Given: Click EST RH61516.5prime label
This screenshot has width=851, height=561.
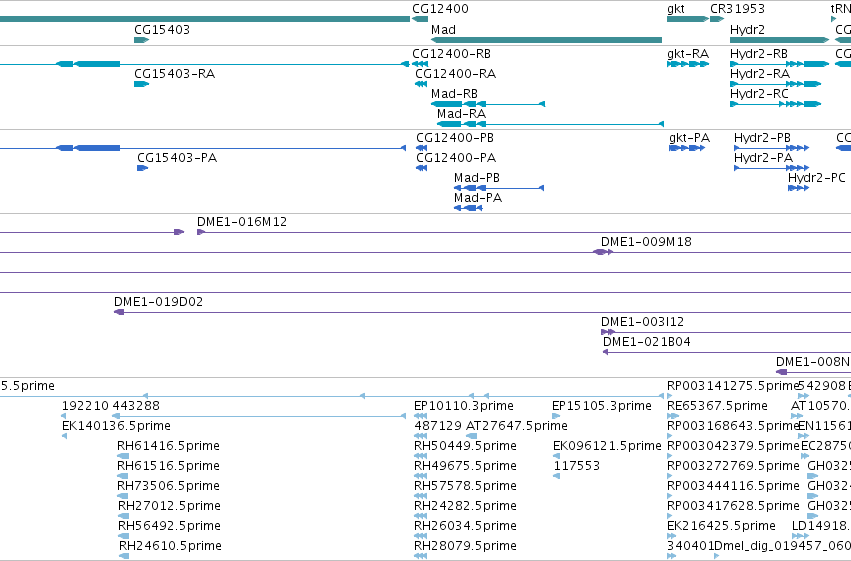Looking at the screenshot, I should click(168, 466).
